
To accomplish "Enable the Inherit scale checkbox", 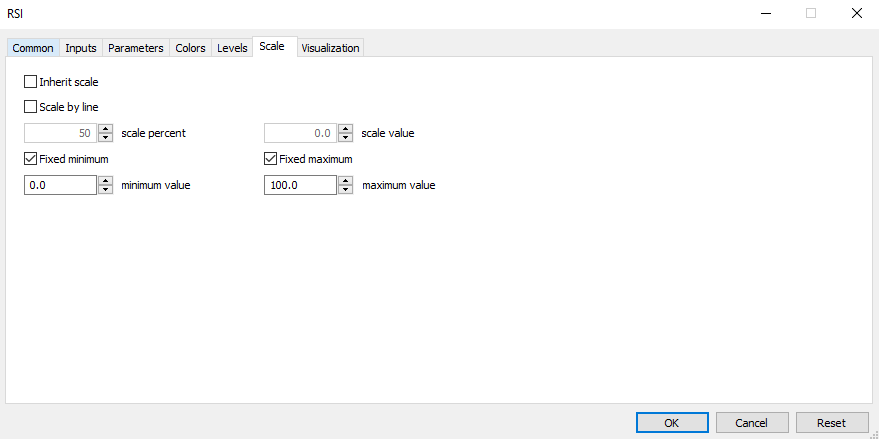I will 30,82.
